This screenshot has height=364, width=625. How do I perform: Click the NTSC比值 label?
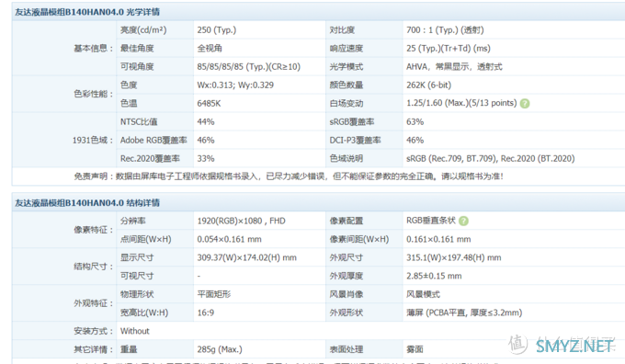[139, 122]
